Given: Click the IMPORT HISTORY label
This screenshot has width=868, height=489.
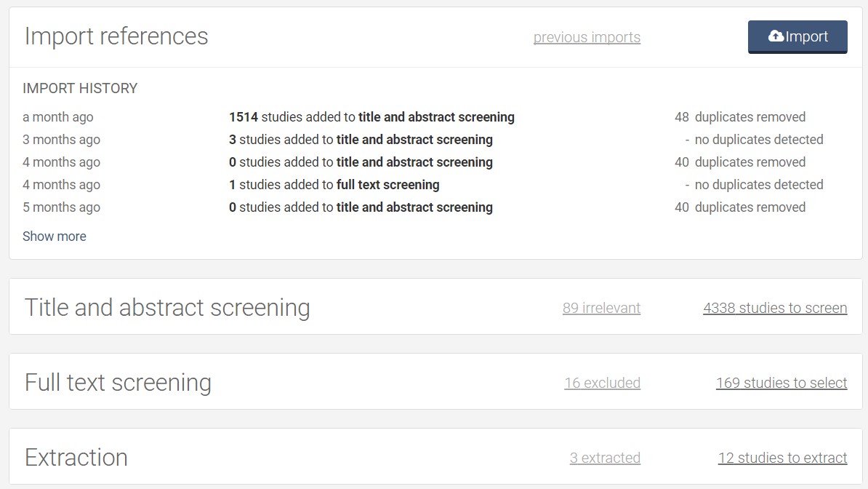Looking at the screenshot, I should (80, 89).
